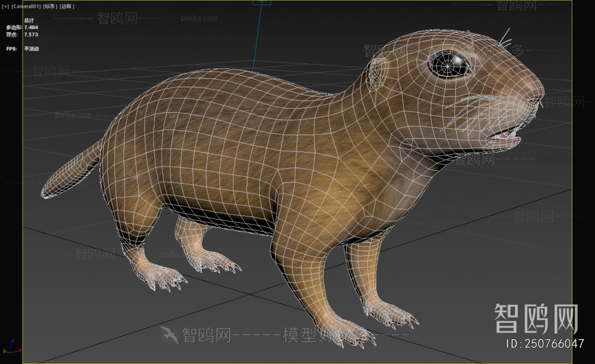Open the [+] viewport general menu

tap(5, 6)
